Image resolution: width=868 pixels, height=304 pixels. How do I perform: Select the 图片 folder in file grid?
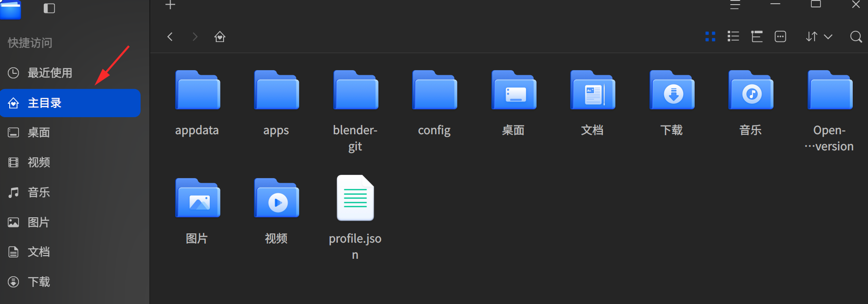tap(198, 198)
